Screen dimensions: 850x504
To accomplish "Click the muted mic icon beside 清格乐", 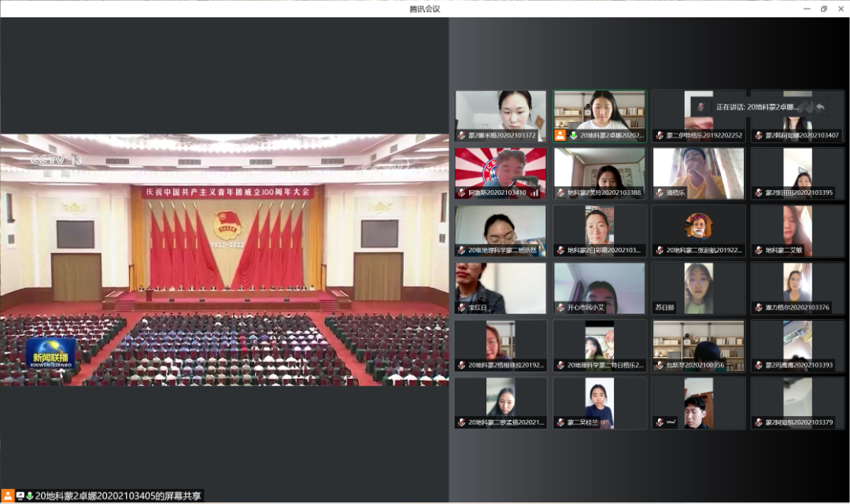I will [660, 193].
